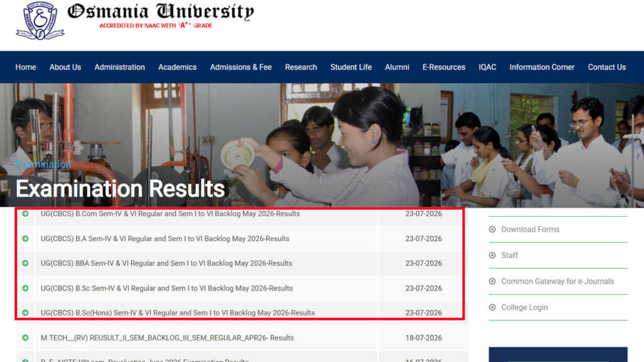644x362 pixels.
Task: Open the Admissions & Fee menu
Action: [241, 67]
